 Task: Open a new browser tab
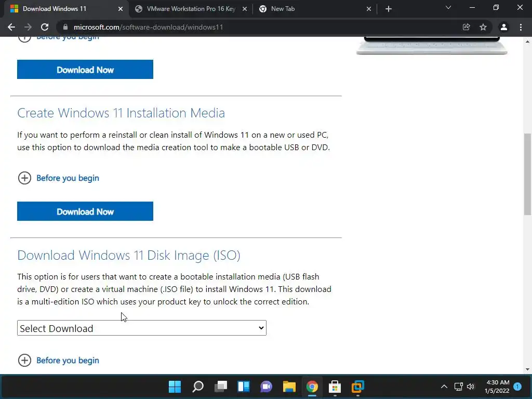point(389,9)
